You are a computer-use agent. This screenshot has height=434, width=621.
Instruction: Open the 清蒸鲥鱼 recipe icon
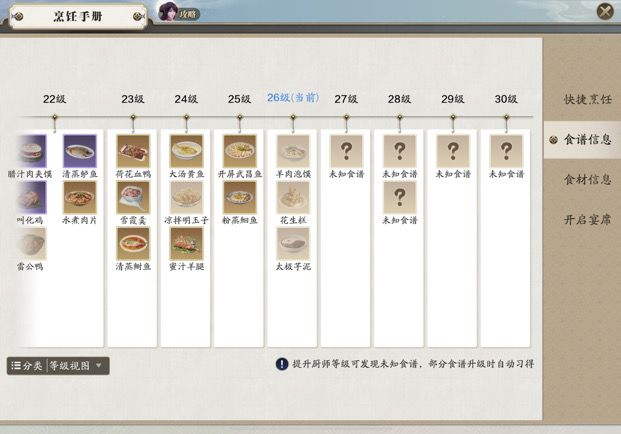133,244
